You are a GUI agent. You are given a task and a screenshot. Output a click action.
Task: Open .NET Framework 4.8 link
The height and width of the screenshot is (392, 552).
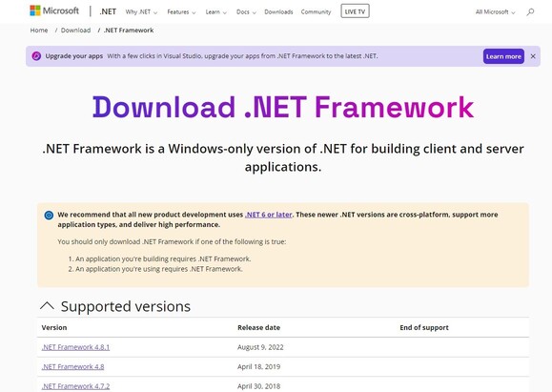pyautogui.click(x=72, y=366)
